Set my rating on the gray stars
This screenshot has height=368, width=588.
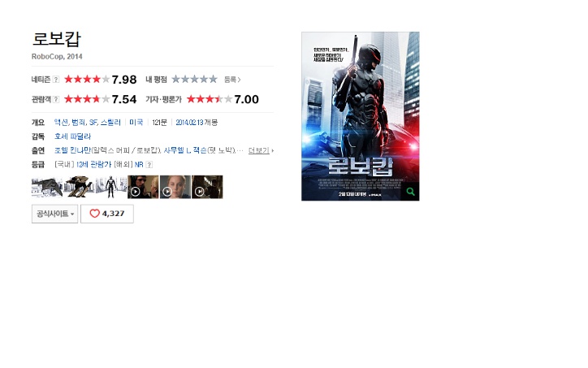194,79
